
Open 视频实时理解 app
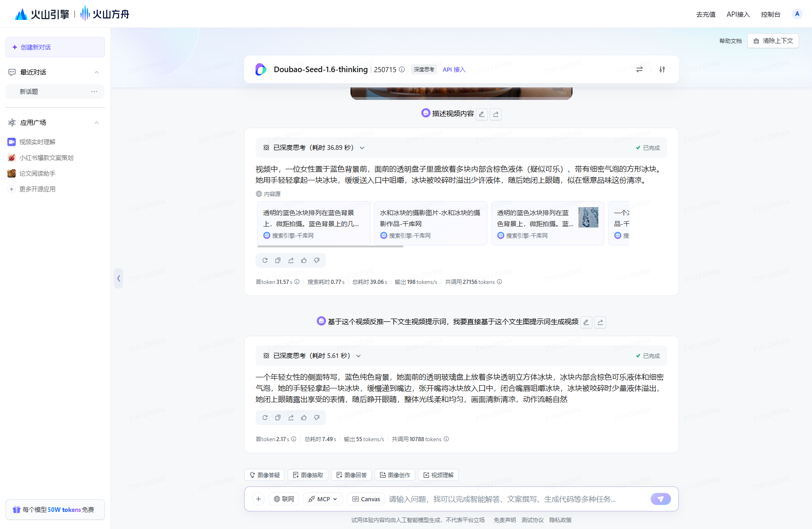click(32, 142)
